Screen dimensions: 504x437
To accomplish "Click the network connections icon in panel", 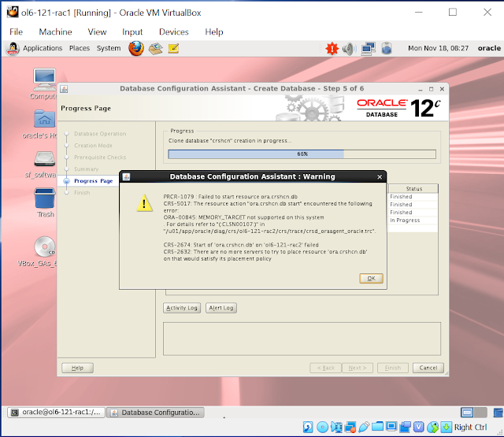I will pos(368,49).
